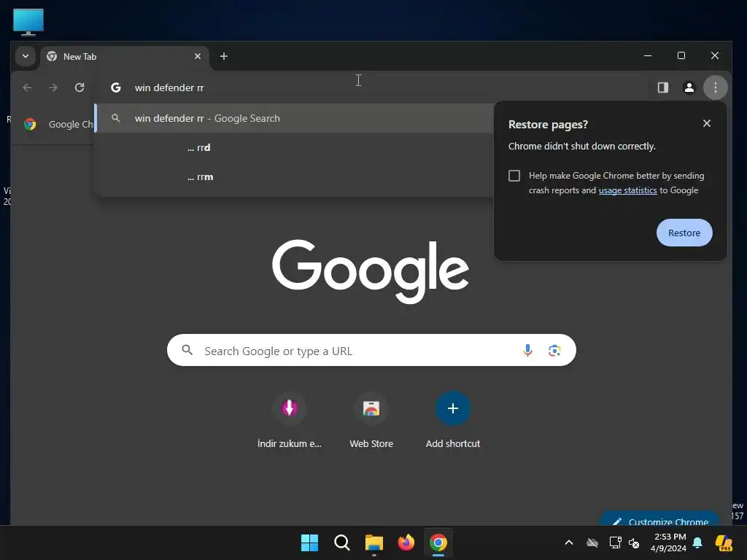The image size is (747, 560).
Task: Click the address bar text 'win defender rr'
Action: pyautogui.click(x=169, y=87)
